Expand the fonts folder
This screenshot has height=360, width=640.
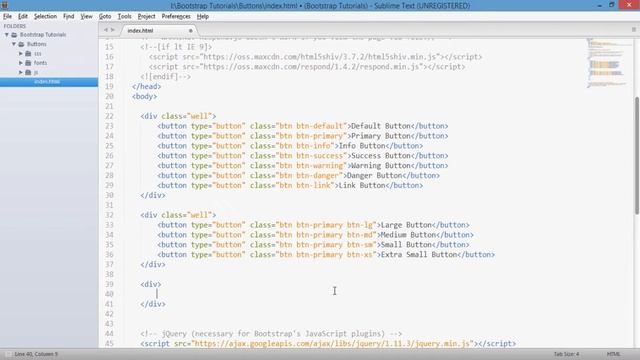(x=20, y=63)
